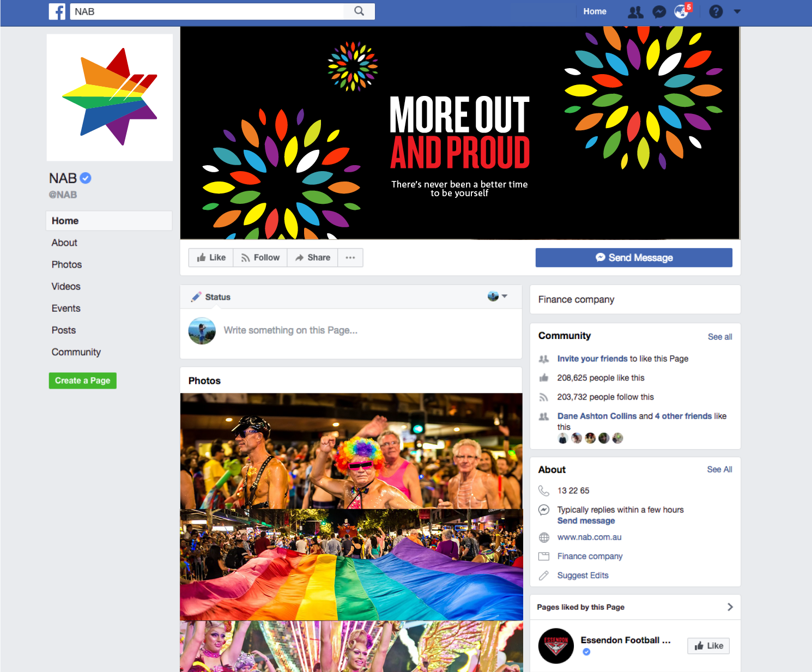This screenshot has height=672, width=812.
Task: Toggle Like on the NAB page
Action: click(211, 258)
